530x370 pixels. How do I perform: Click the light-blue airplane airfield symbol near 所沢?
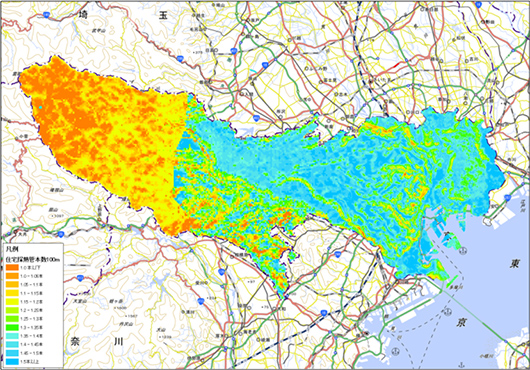[248, 132]
